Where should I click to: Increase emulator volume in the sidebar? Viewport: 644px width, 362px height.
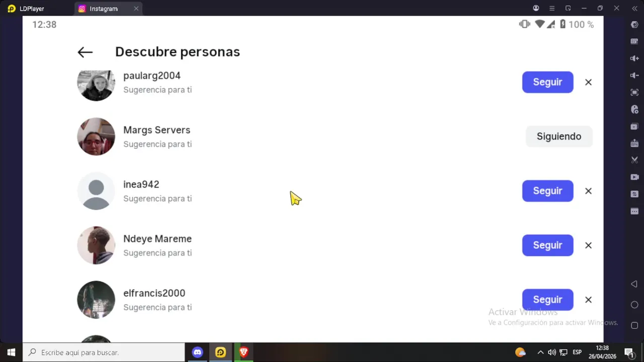[634, 58]
